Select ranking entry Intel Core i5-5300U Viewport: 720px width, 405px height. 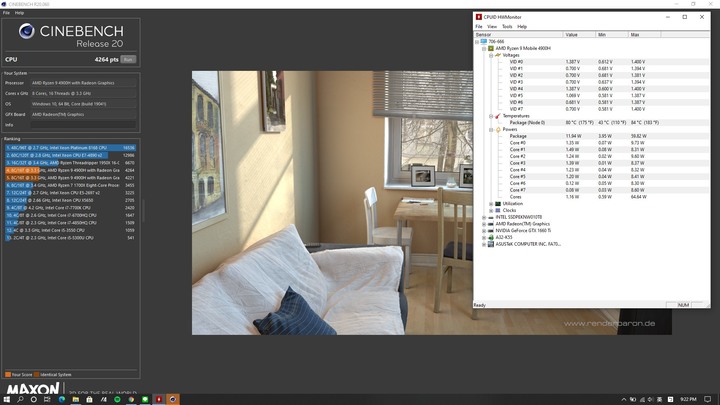[70, 238]
